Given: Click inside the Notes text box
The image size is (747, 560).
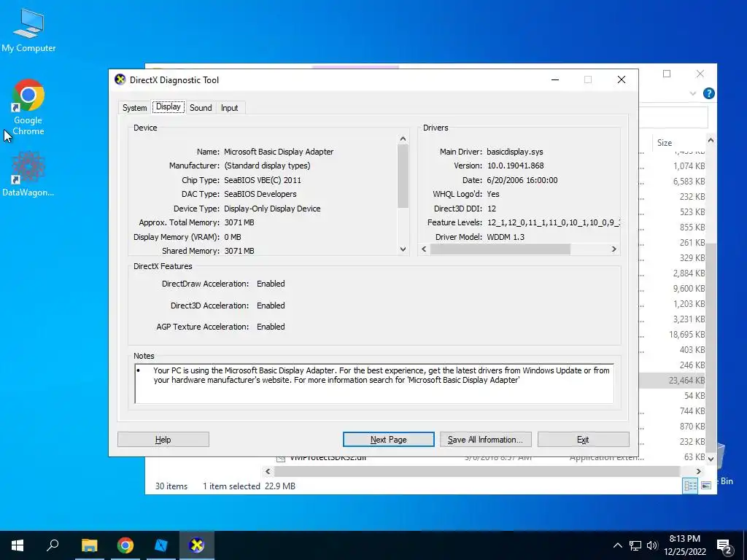Looking at the screenshot, I should [x=374, y=384].
